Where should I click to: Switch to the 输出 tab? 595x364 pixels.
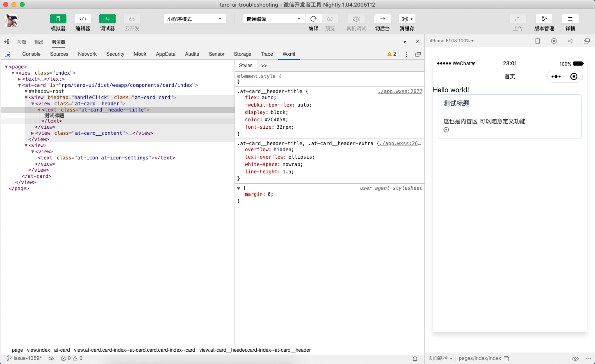tap(39, 42)
